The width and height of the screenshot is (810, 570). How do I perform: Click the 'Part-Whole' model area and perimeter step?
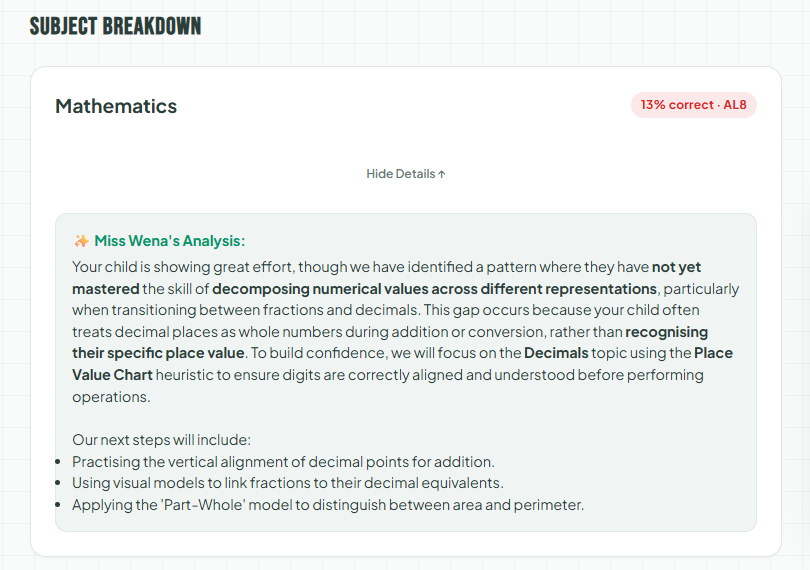327,505
